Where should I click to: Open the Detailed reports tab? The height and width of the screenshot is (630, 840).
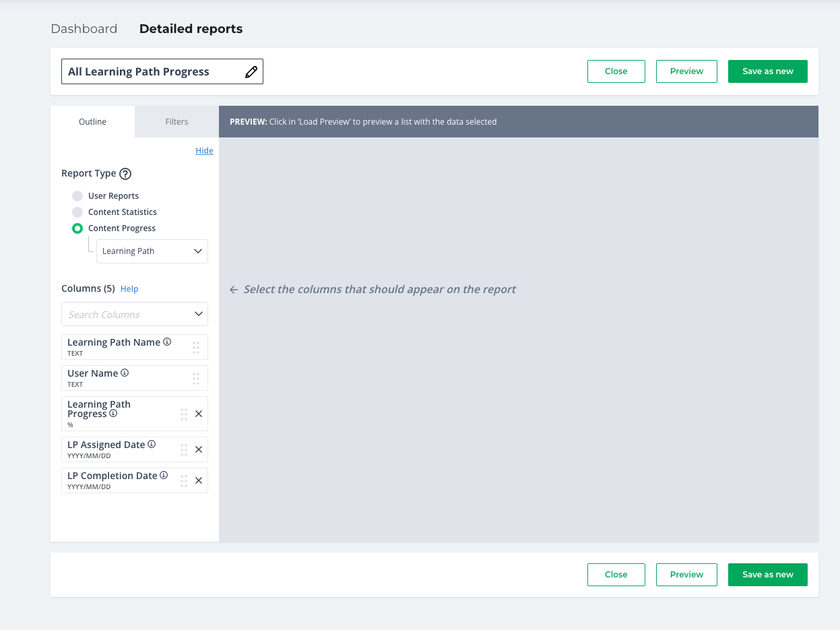point(191,29)
